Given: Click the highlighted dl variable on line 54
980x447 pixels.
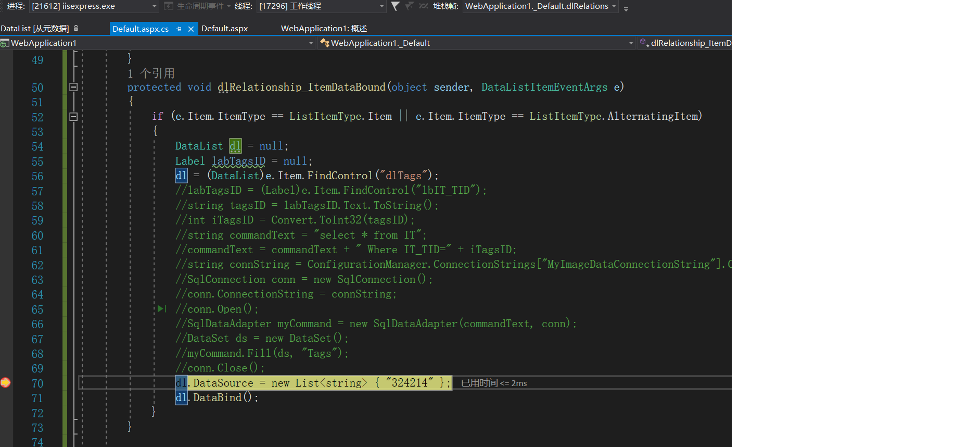Looking at the screenshot, I should click(x=235, y=146).
